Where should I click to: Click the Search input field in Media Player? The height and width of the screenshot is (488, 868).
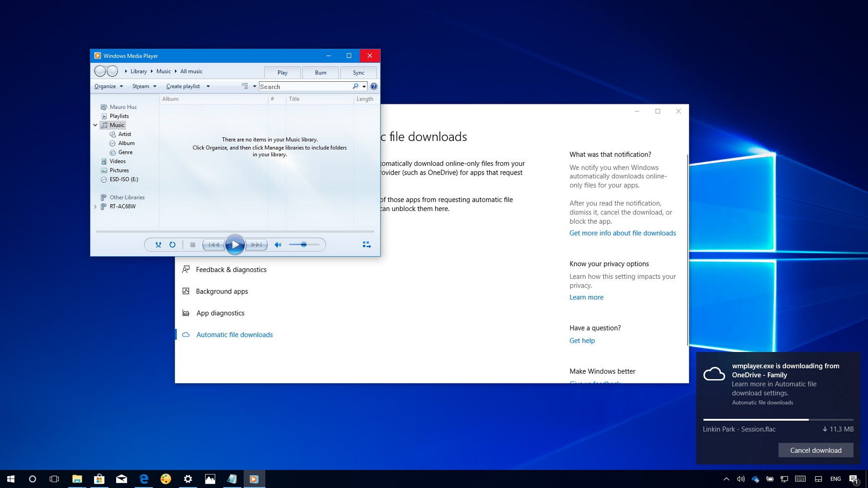point(307,86)
